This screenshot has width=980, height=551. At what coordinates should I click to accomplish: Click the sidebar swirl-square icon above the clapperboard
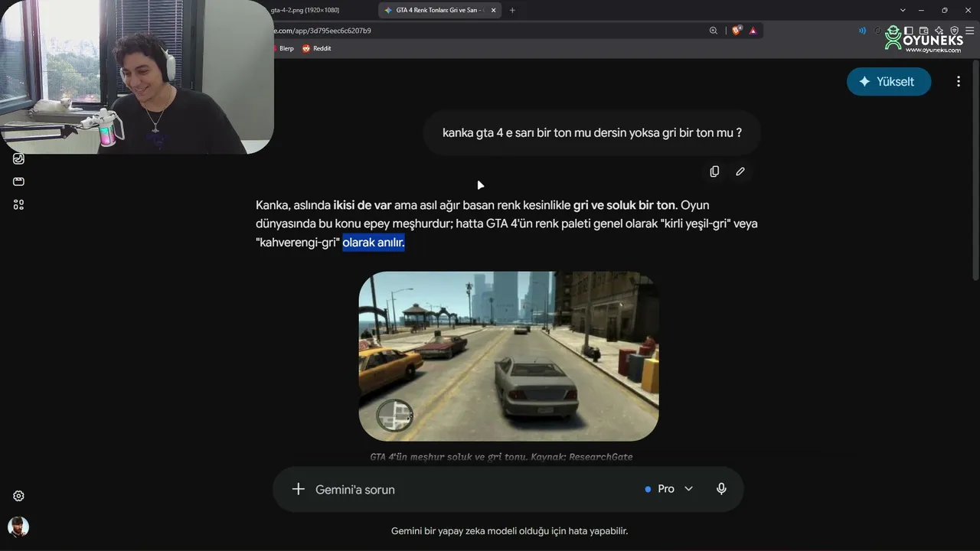[x=18, y=158]
